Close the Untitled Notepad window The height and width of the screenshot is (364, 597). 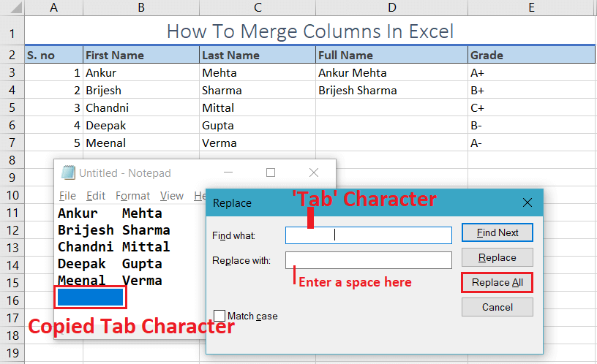click(314, 172)
